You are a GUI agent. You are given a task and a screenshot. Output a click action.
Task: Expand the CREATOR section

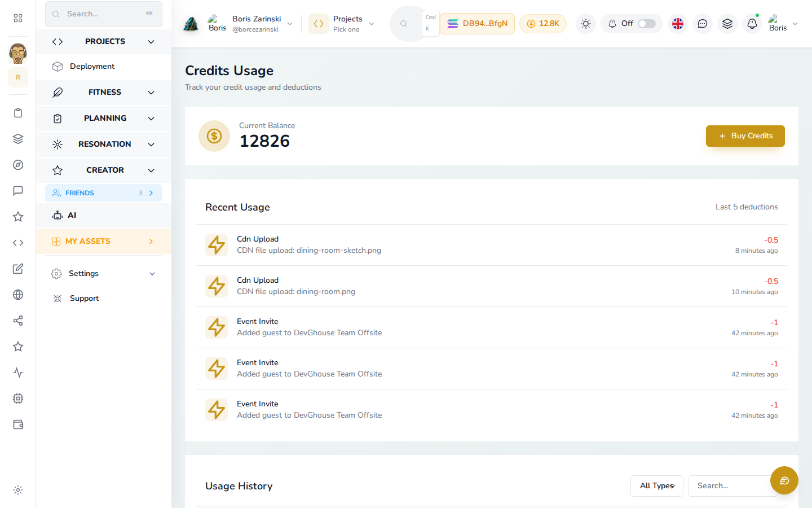coord(104,170)
